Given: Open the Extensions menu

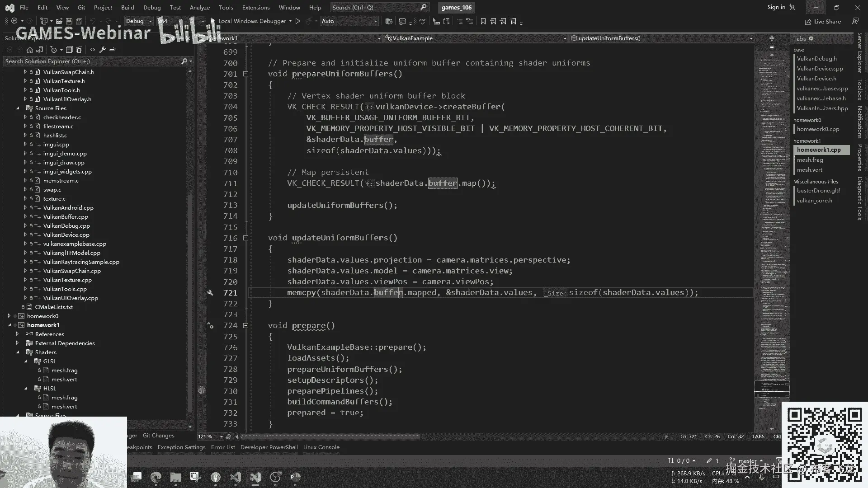Looking at the screenshot, I should coord(255,7).
